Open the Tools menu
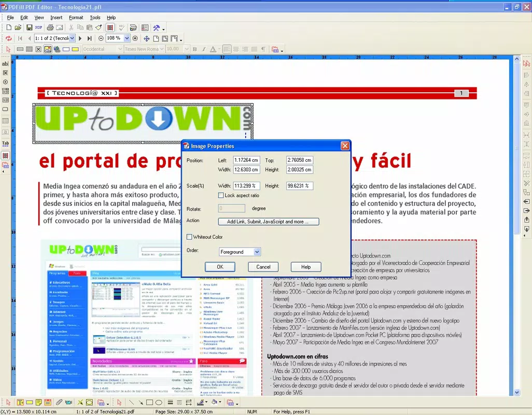The width and height of the screenshot is (532, 415). (x=95, y=18)
